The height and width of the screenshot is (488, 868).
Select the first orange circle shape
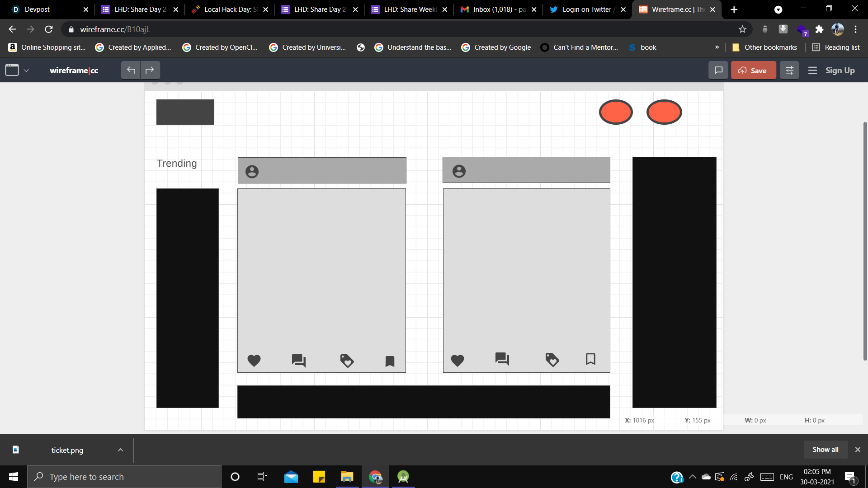pos(616,112)
